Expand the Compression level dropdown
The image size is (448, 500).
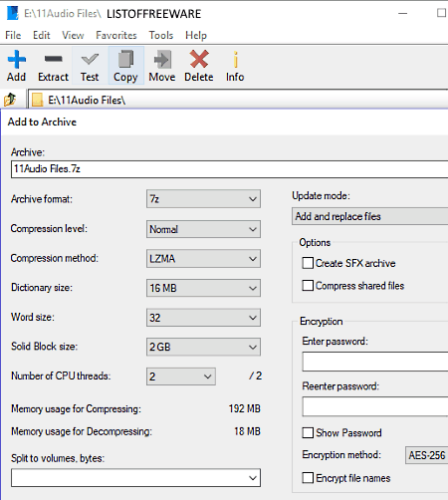coord(203,229)
